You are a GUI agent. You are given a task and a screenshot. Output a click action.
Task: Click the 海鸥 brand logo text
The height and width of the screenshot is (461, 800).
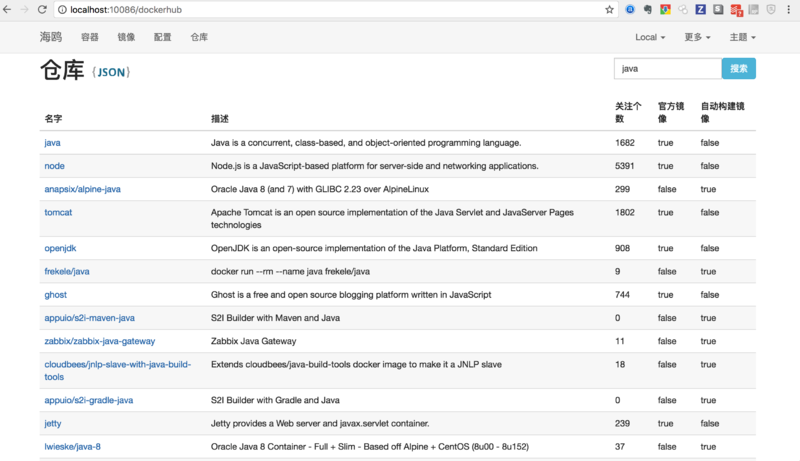click(50, 37)
